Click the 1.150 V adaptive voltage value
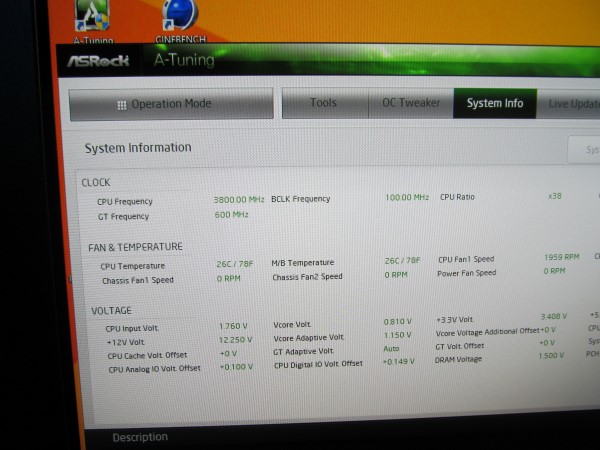The height and width of the screenshot is (450, 600). (398, 335)
